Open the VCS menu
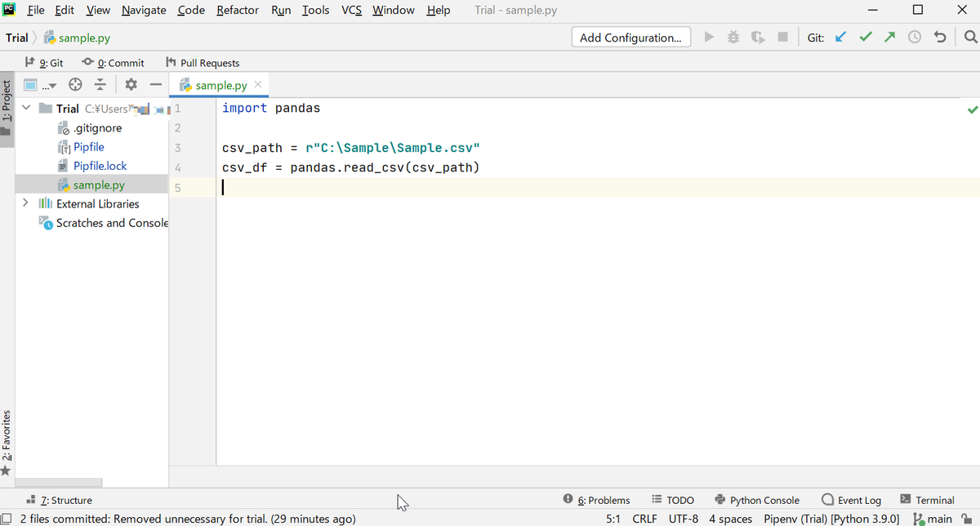Viewport: 980px width, 526px height. pyautogui.click(x=352, y=10)
